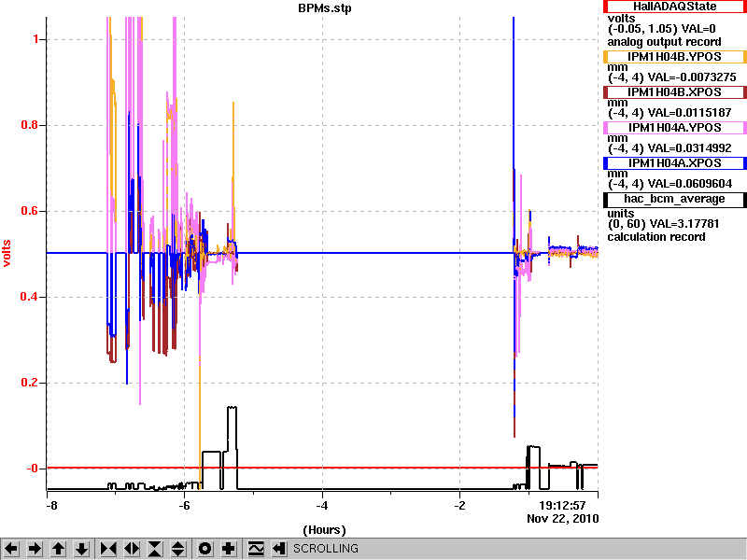Image resolution: width=747 pixels, height=560 pixels.
Task: Click the horizontal zoom-in bowtie icon
Action: pos(108,549)
